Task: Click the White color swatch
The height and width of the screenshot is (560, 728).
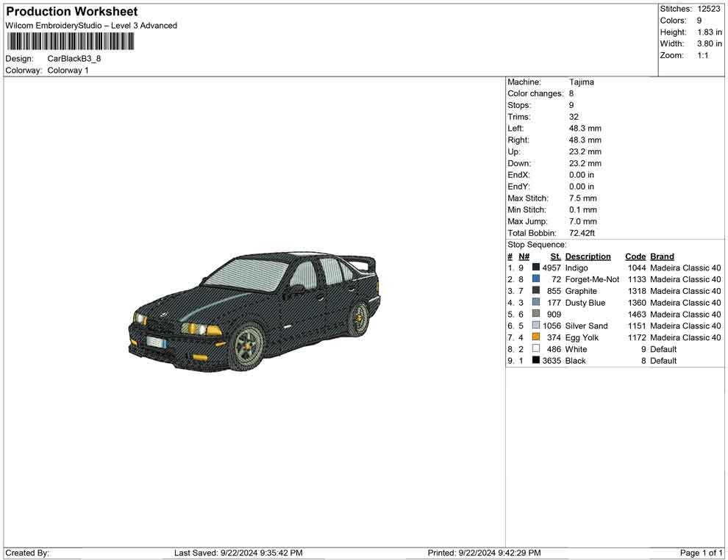Action: 536,349
